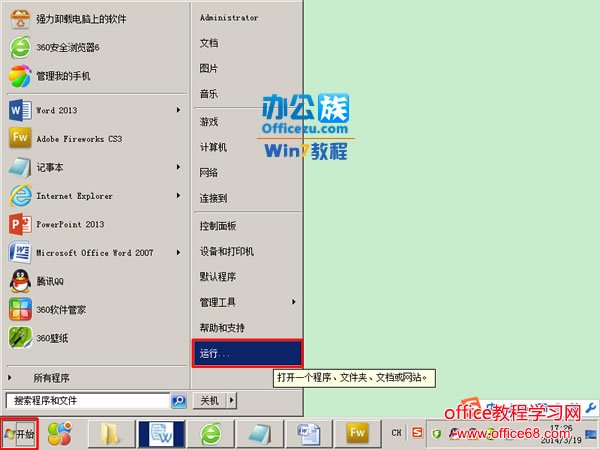Click the 搜索程序和文件 search field
Screen dimensions: 600x450
click(88, 401)
